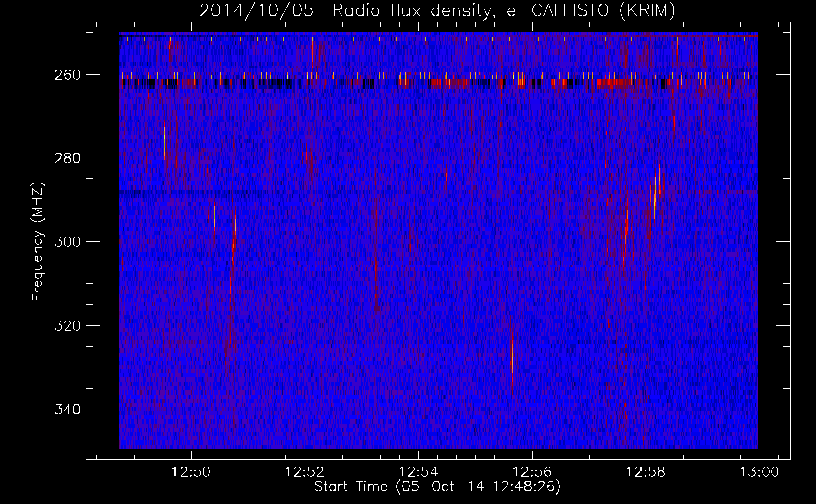Click the 12:52 time tick label

tap(305, 472)
